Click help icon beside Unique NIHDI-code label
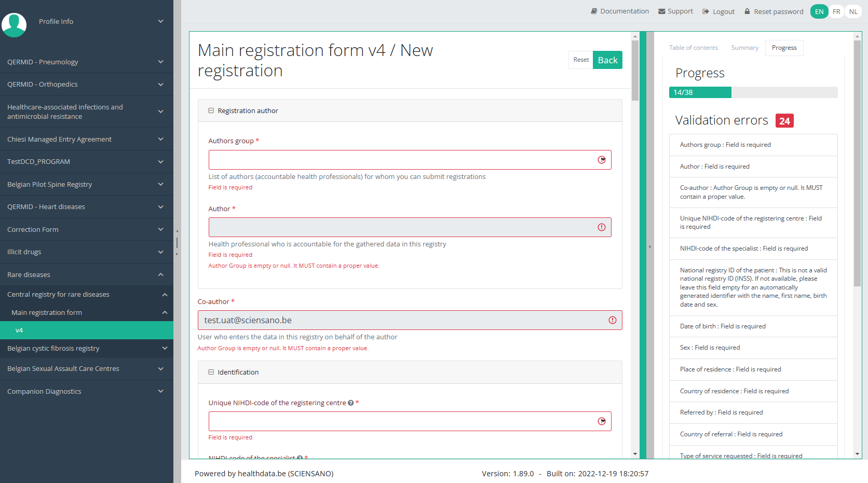The width and height of the screenshot is (868, 483). tap(351, 403)
